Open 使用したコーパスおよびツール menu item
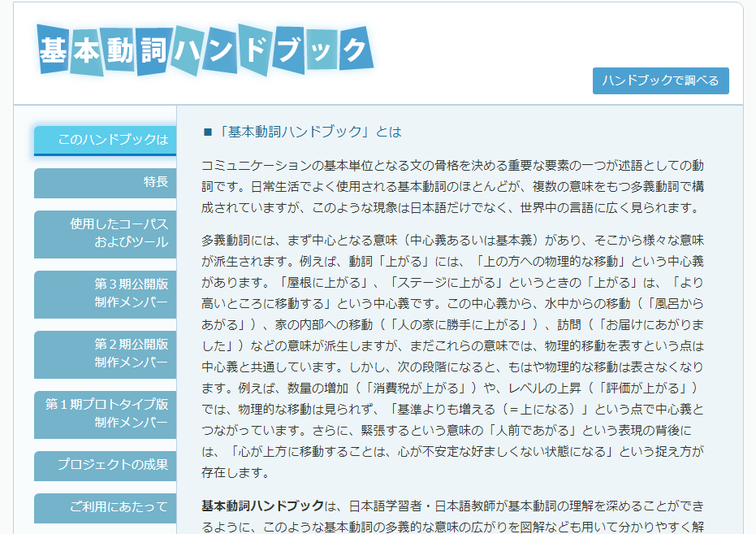This screenshot has width=756, height=534. click(x=105, y=234)
